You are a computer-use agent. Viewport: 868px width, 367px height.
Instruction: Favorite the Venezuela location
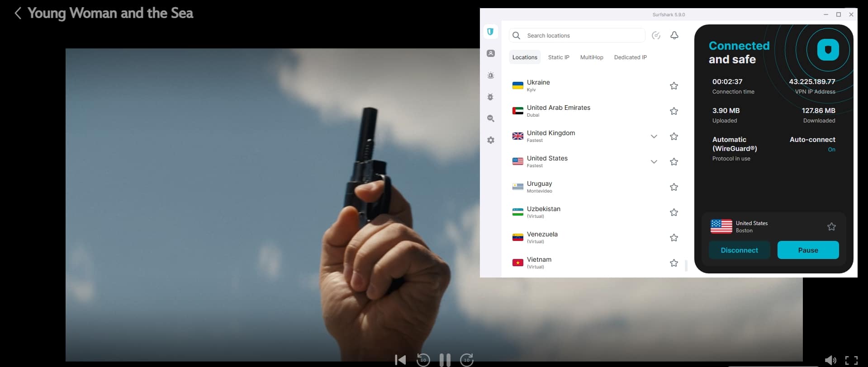pos(674,238)
